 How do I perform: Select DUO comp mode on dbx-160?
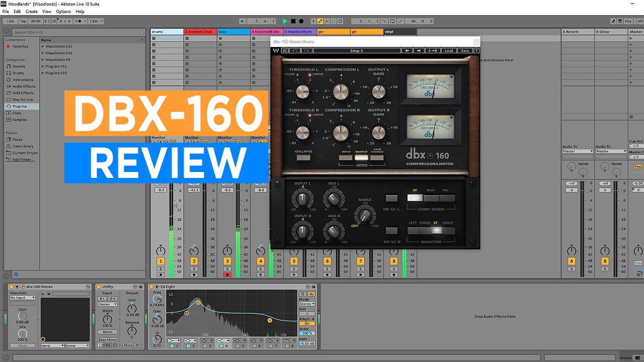(x=431, y=198)
